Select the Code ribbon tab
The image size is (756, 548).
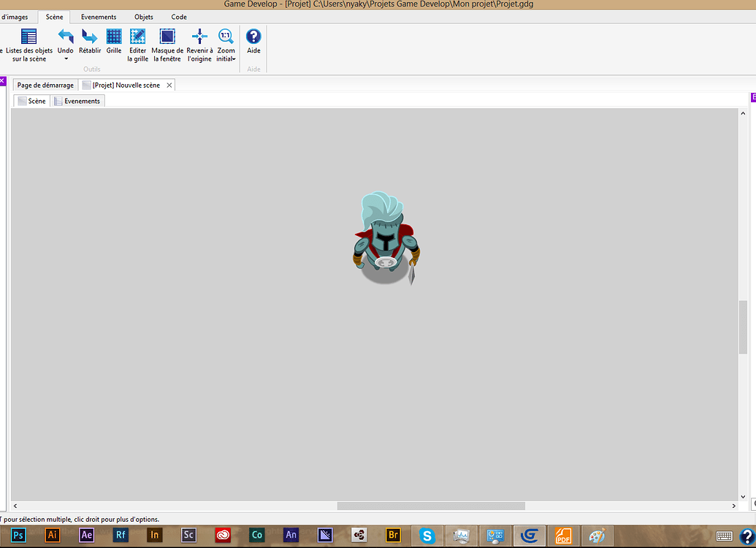click(x=179, y=17)
